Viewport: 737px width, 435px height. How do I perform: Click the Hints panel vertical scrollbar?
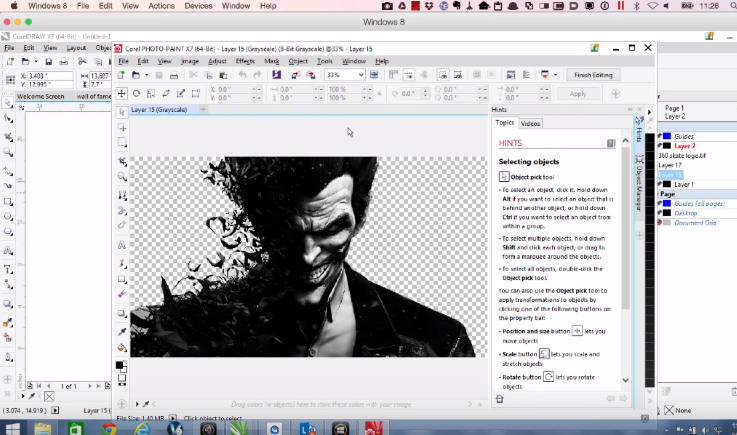625,228
